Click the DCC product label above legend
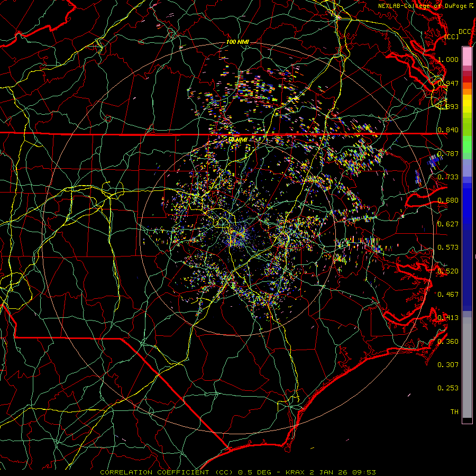The height and width of the screenshot is (476, 476). click(x=464, y=32)
